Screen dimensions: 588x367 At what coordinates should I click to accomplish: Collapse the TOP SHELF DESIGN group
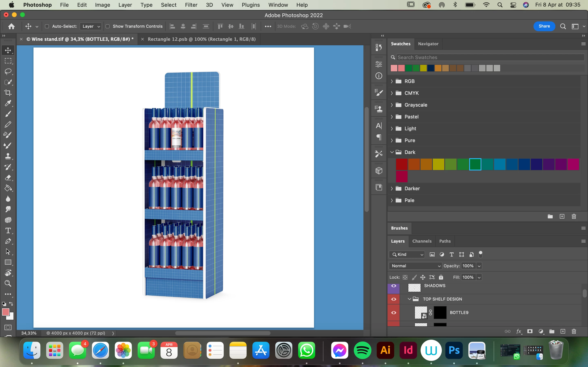[409, 299]
